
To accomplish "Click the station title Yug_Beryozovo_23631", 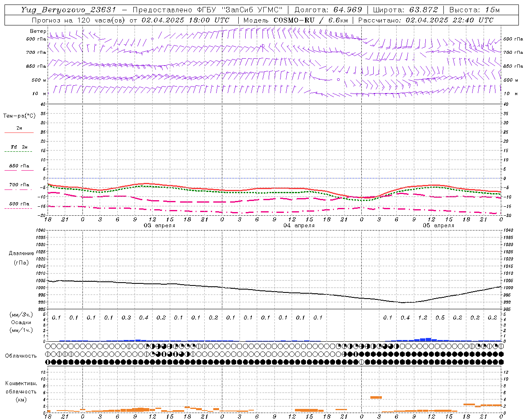I will click(68, 10).
